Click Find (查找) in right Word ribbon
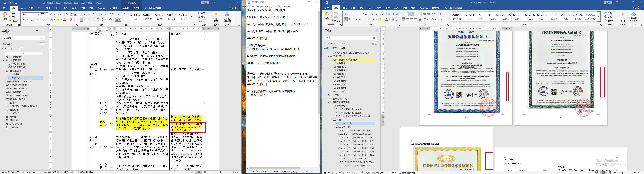The width and height of the screenshot is (644, 174). (x=609, y=13)
